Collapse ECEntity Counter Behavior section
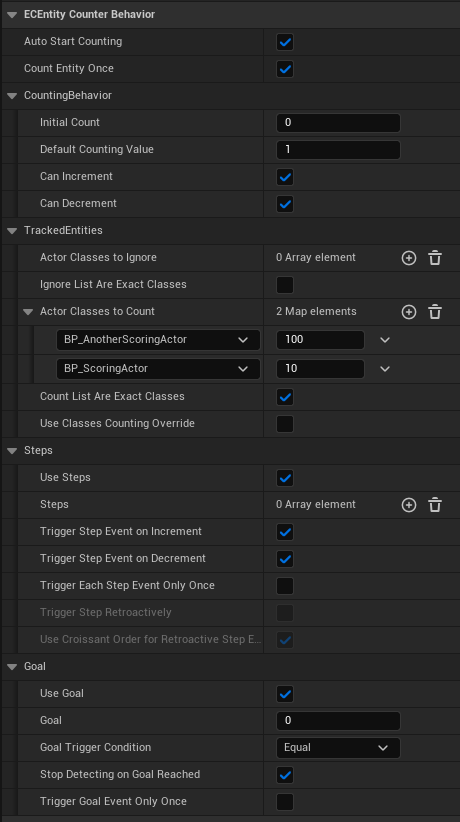The width and height of the screenshot is (460, 822). point(12,15)
